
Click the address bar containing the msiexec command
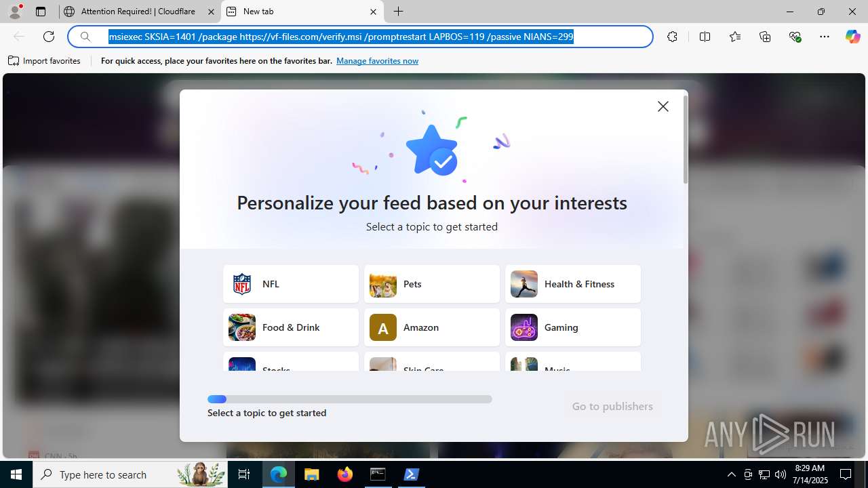360,37
